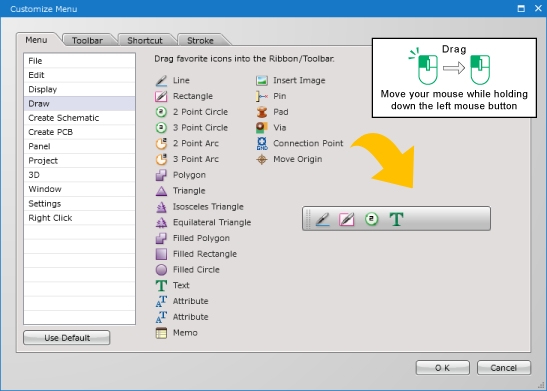Choose the 2 Point Arc icon
This screenshot has width=547, height=391.
(x=161, y=143)
